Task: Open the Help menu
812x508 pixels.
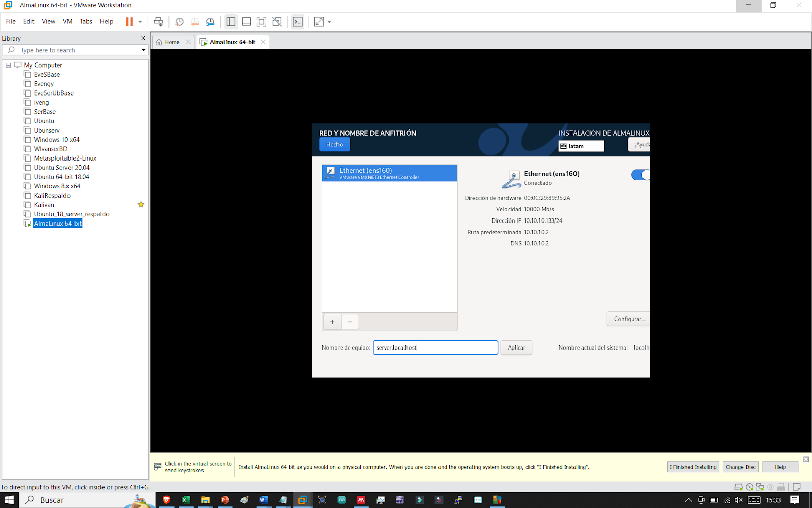Action: click(107, 21)
